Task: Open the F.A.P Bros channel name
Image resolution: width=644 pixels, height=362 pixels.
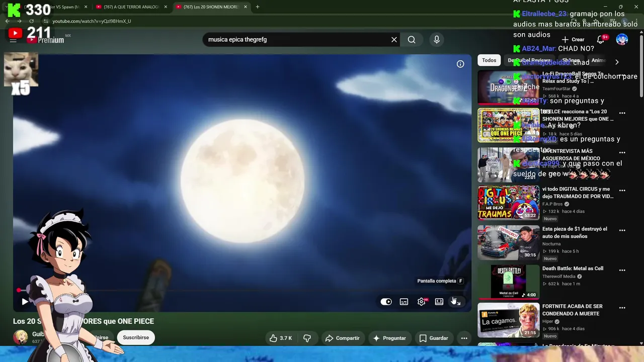Action: click(x=552, y=204)
